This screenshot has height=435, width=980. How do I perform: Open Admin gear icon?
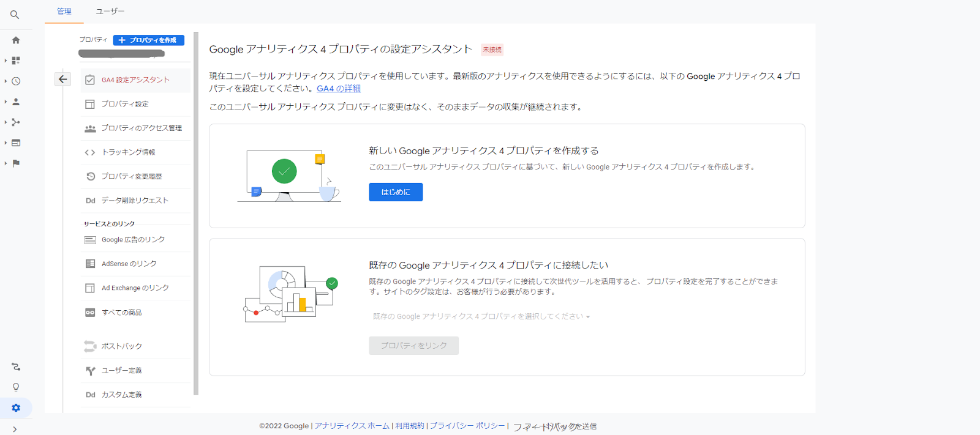coord(16,407)
